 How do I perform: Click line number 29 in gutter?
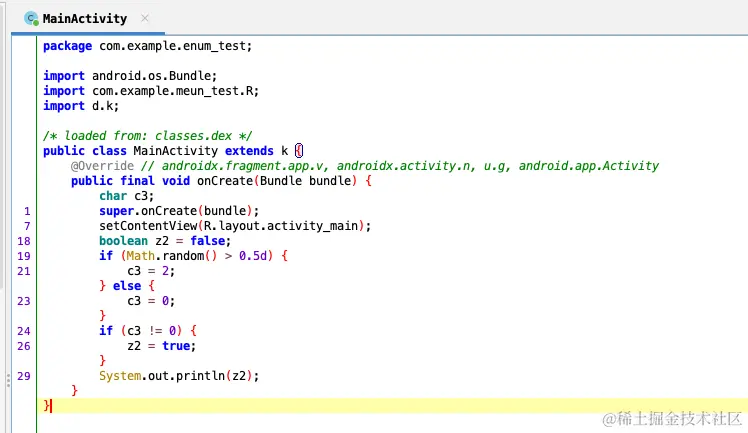(x=24, y=376)
